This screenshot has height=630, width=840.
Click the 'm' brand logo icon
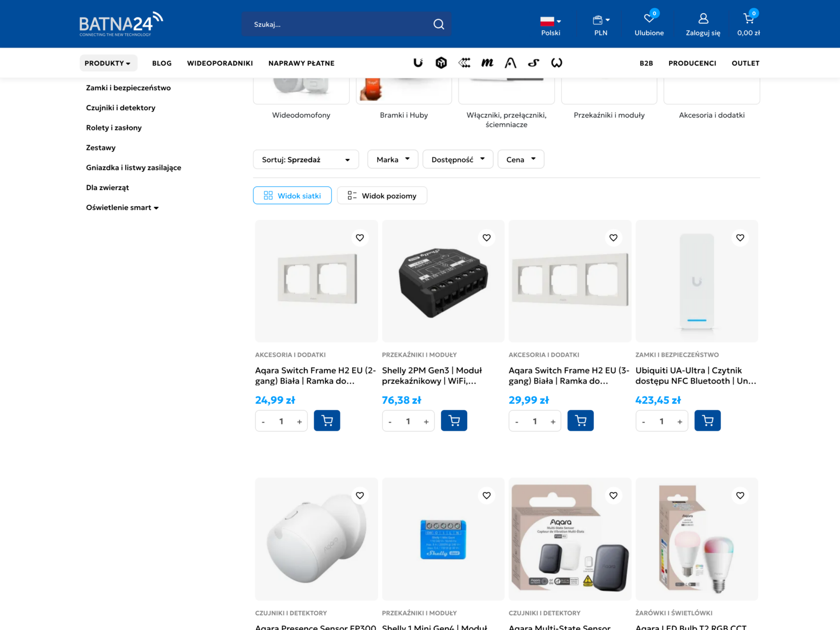(x=487, y=63)
